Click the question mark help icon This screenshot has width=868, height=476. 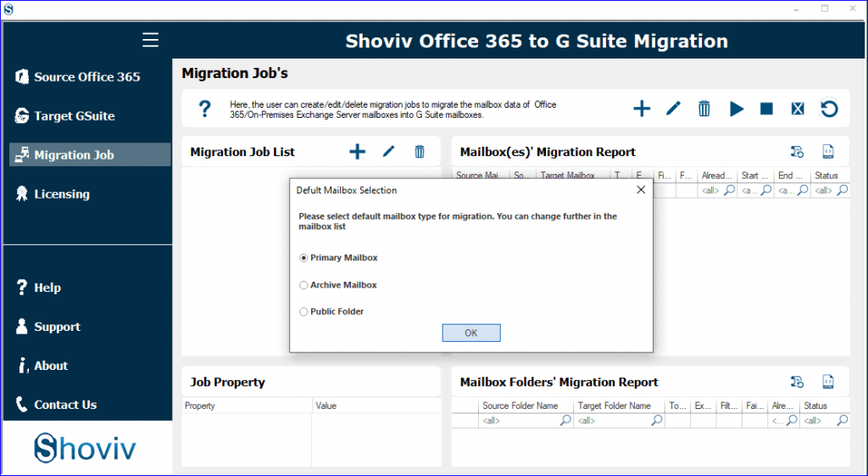coord(205,109)
